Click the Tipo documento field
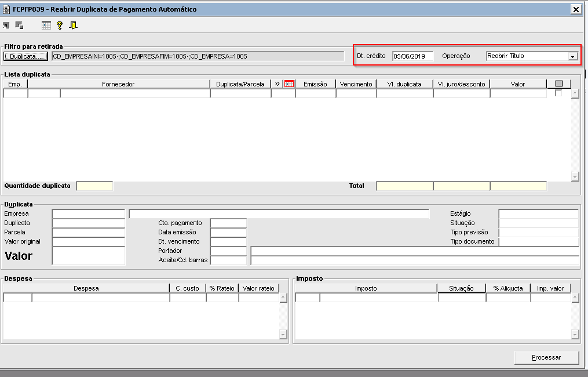The height and width of the screenshot is (377, 588). point(539,241)
